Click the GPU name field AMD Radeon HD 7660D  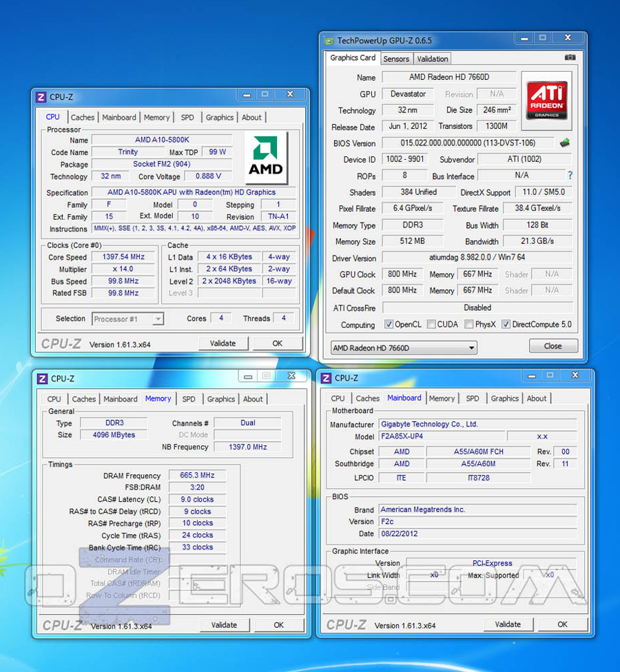click(x=449, y=77)
